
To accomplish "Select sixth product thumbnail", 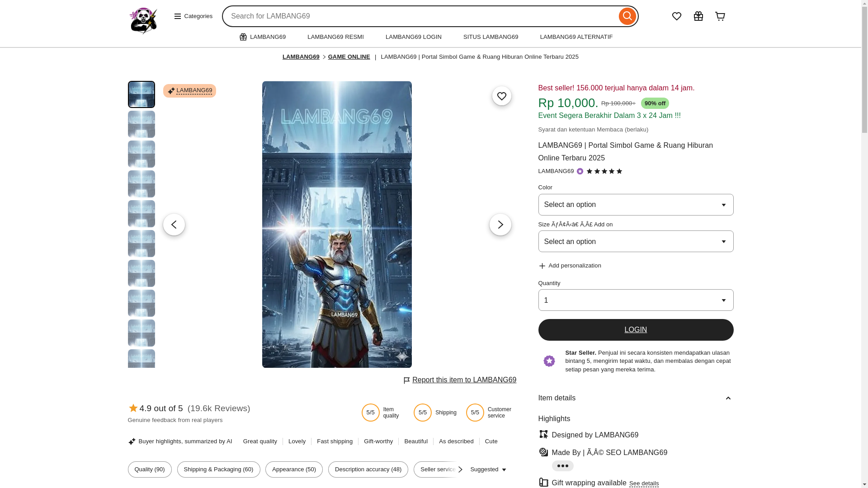I will (141, 244).
